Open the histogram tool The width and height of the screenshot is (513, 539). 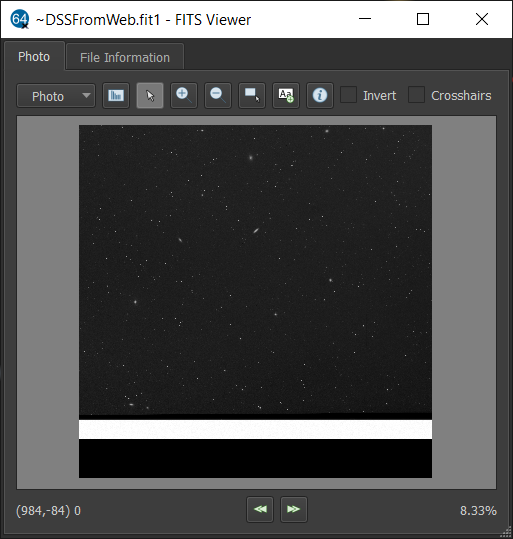pyautogui.click(x=116, y=95)
